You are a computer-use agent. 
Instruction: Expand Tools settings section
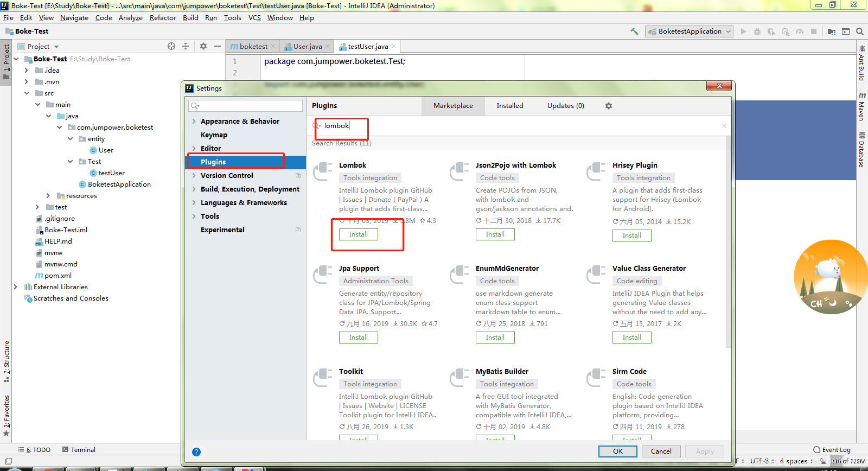click(x=194, y=217)
